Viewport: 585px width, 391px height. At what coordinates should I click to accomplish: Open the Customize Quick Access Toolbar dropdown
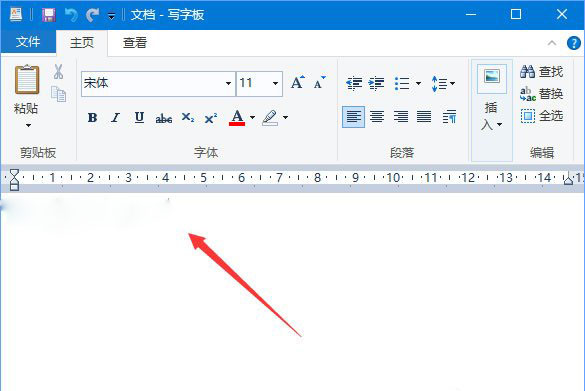(x=111, y=16)
